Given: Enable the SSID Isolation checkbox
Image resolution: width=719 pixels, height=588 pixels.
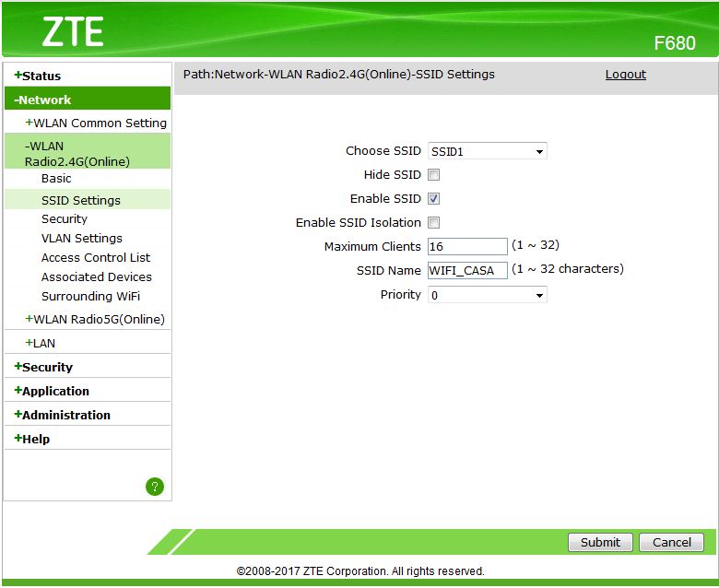Looking at the screenshot, I should [433, 222].
